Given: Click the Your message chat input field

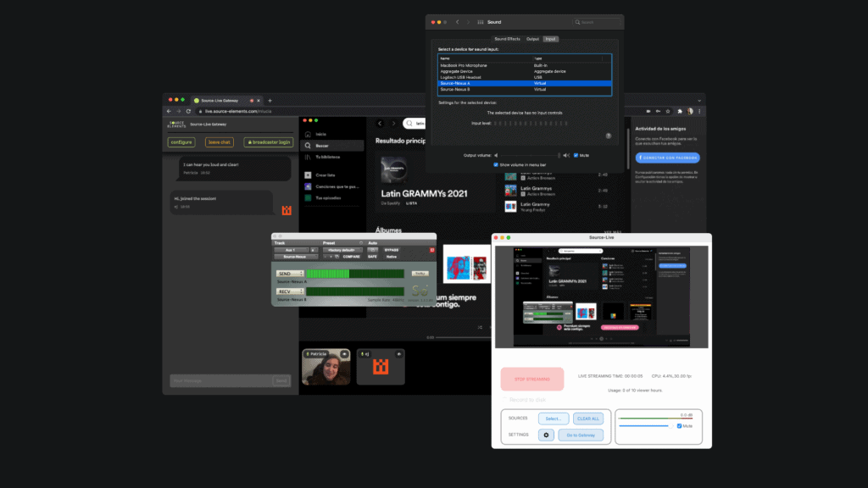Looking at the screenshot, I should point(221,380).
